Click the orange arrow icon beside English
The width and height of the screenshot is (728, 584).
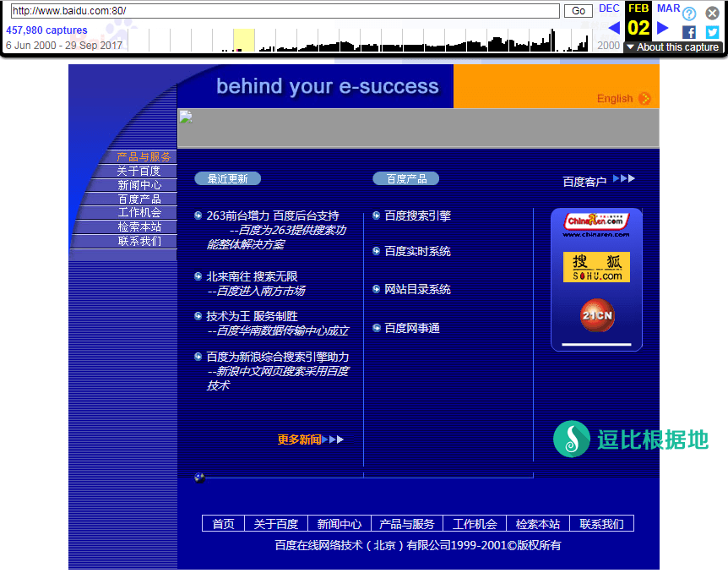click(x=644, y=99)
